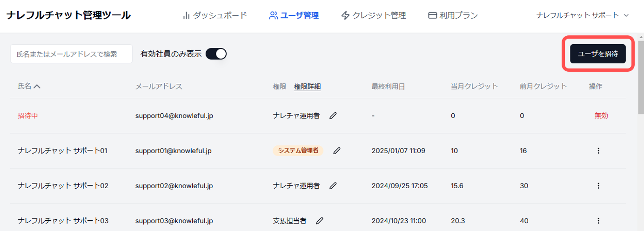
Task: Go to 利用プラン tab
Action: point(453,15)
